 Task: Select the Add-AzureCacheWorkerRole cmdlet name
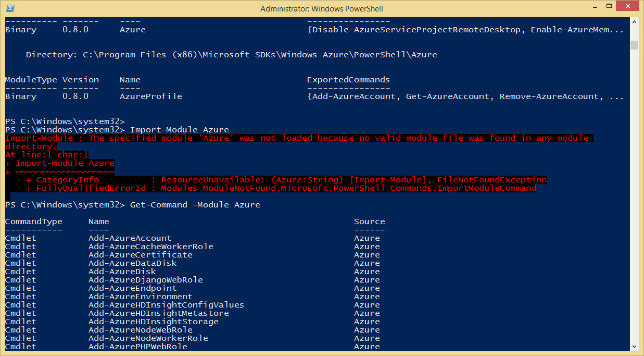point(151,247)
